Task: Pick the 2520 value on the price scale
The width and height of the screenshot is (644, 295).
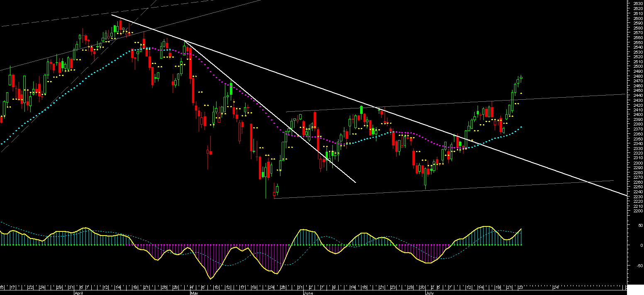Action: click(638, 57)
